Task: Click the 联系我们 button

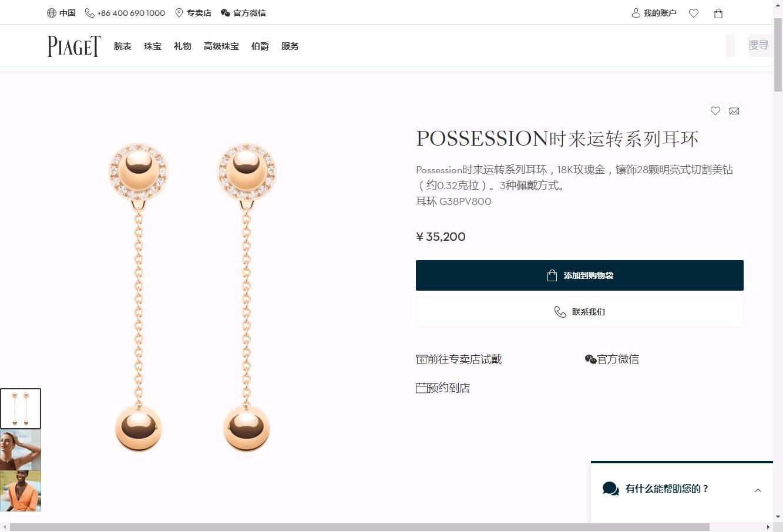Action: coord(580,312)
